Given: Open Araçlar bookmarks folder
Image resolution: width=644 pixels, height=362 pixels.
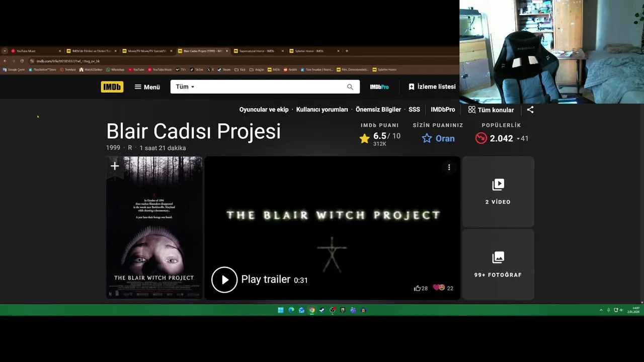Looking at the screenshot, I should coord(257,69).
